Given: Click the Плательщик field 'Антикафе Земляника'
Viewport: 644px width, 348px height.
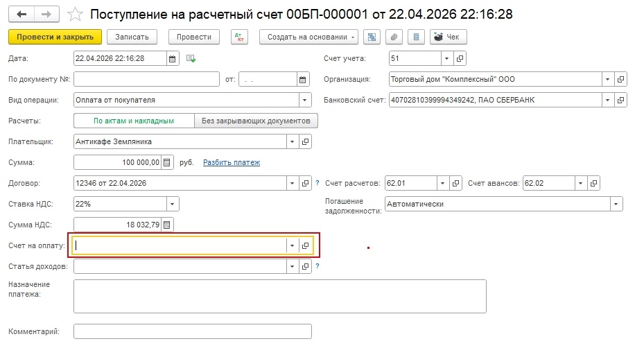Looking at the screenshot, I should pyautogui.click(x=180, y=141).
